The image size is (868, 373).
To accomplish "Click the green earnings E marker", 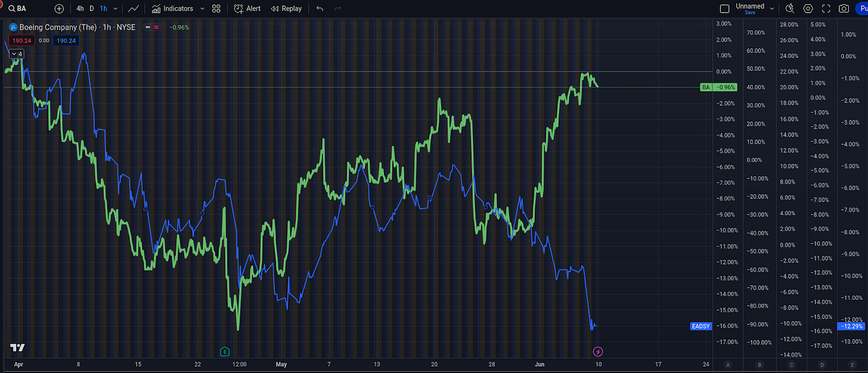I will coord(225,351).
